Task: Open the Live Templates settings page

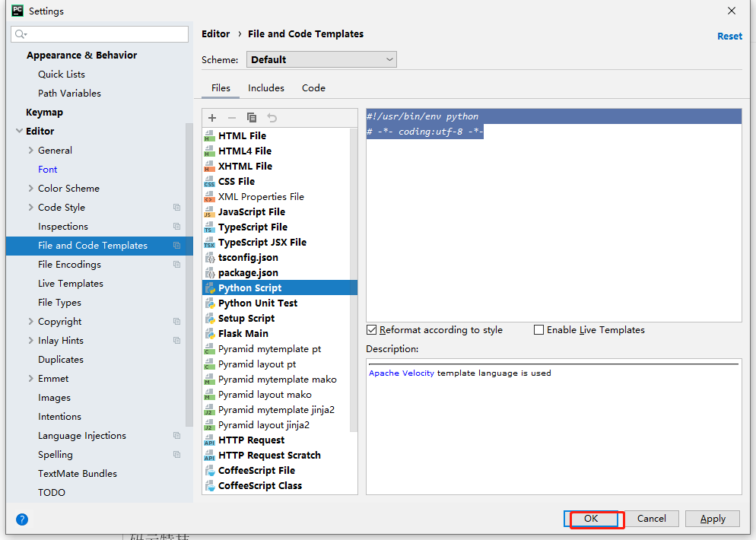Action: point(71,284)
